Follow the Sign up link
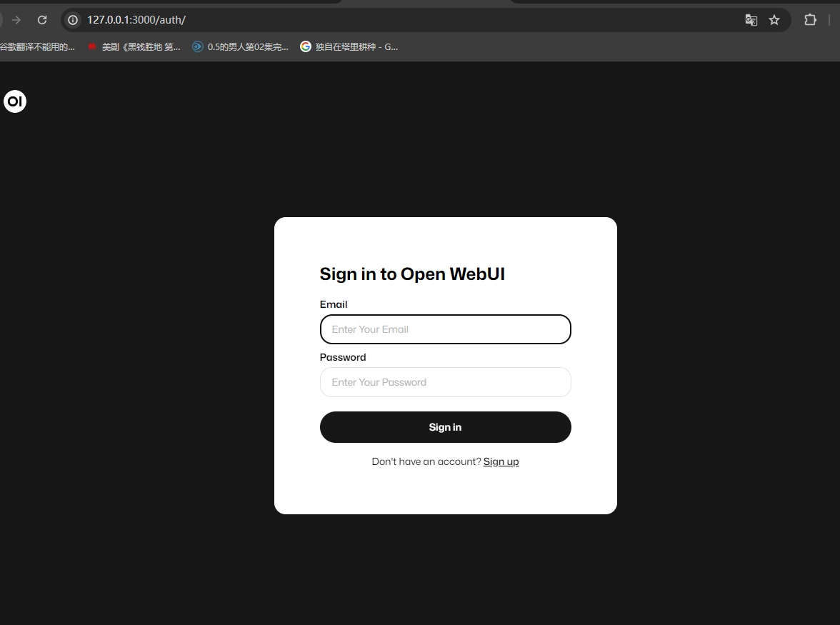The width and height of the screenshot is (840, 625). [501, 461]
